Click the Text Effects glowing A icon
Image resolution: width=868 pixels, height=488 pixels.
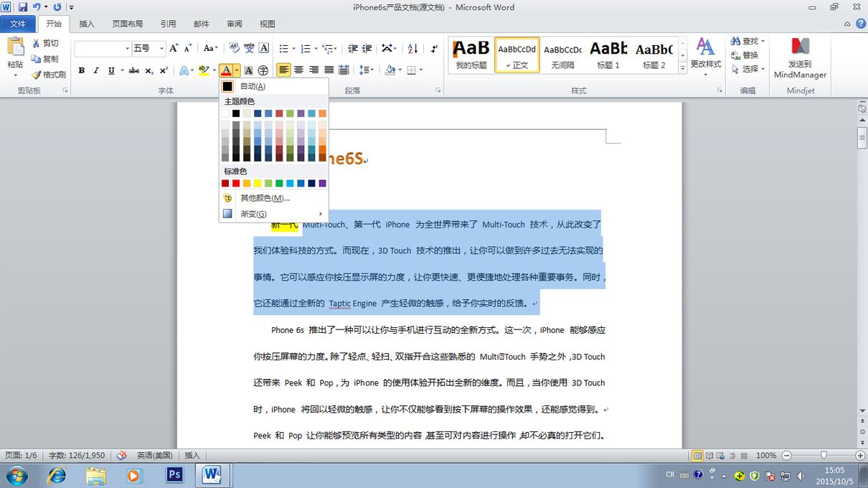point(184,70)
